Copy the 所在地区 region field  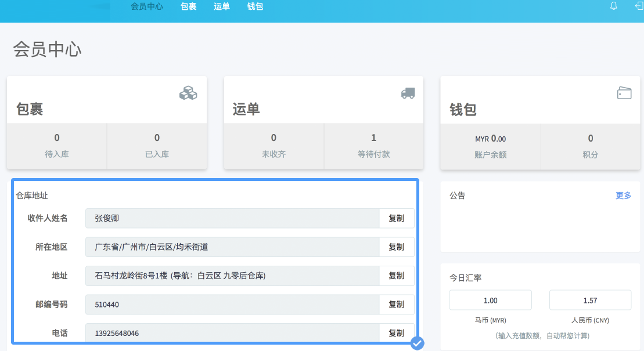click(396, 247)
